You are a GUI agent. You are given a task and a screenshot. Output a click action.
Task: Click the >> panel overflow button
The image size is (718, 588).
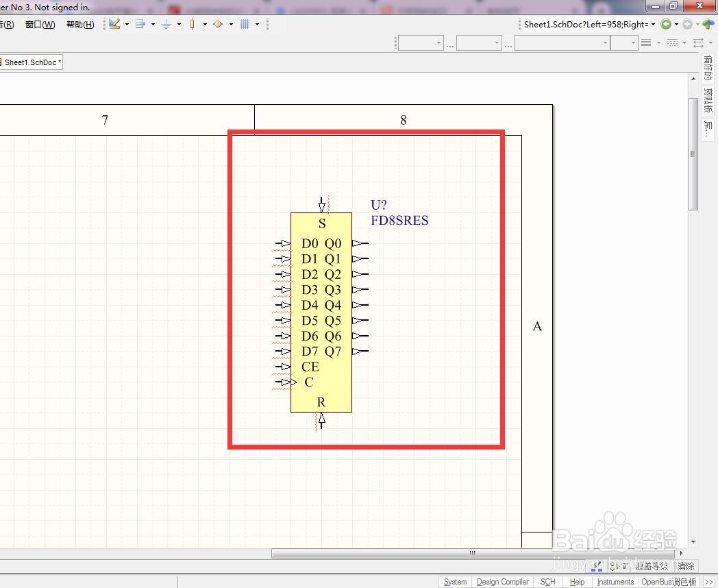point(708,582)
